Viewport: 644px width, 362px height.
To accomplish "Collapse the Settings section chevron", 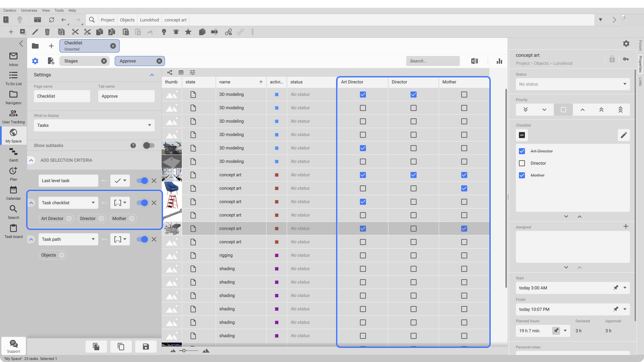I will click(152, 75).
